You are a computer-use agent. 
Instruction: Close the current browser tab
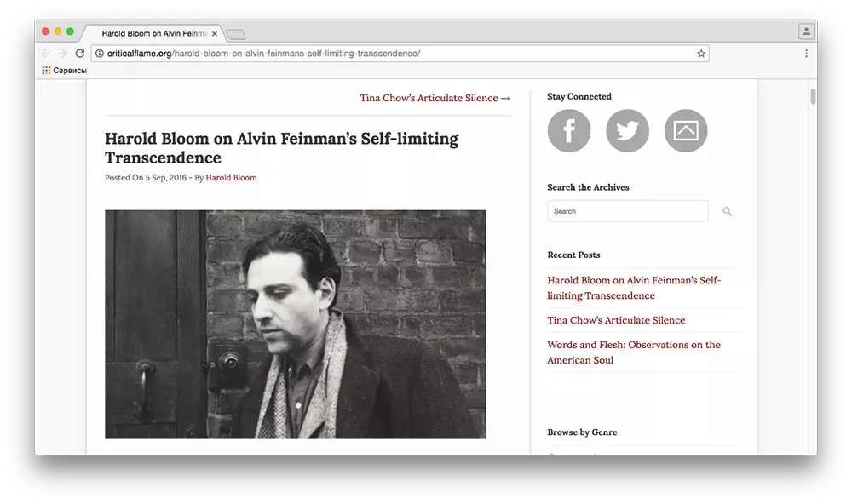point(215,34)
